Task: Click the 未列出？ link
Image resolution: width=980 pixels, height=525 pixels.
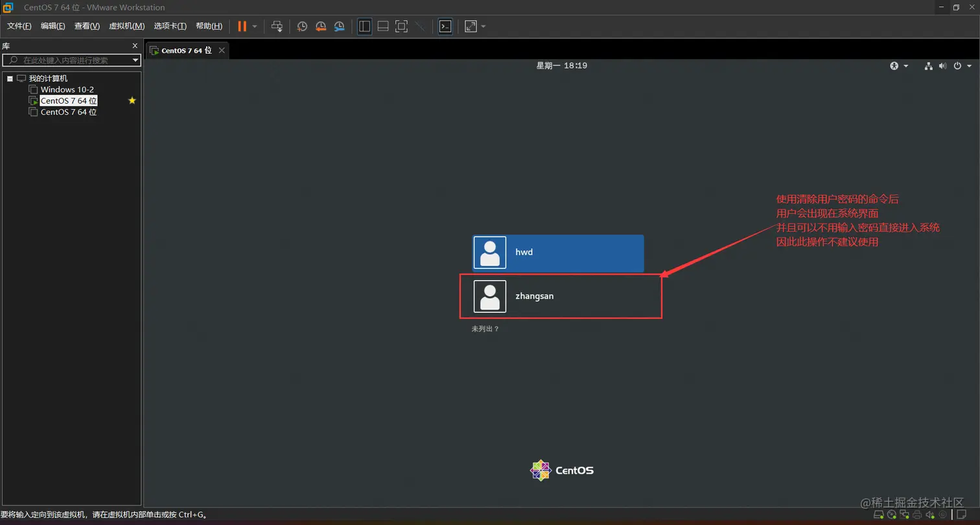Action: click(x=485, y=329)
